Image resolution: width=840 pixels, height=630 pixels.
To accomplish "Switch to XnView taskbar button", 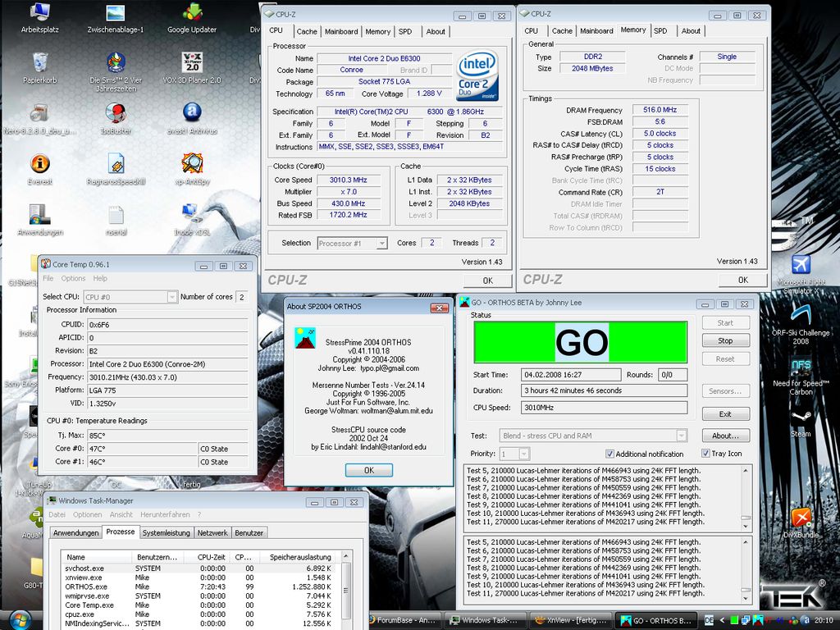I will point(571,620).
